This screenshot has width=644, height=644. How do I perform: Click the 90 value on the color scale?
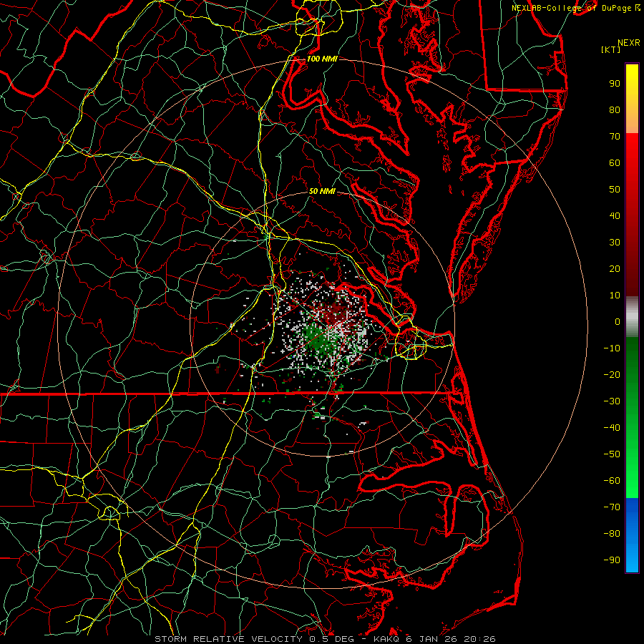tap(615, 84)
